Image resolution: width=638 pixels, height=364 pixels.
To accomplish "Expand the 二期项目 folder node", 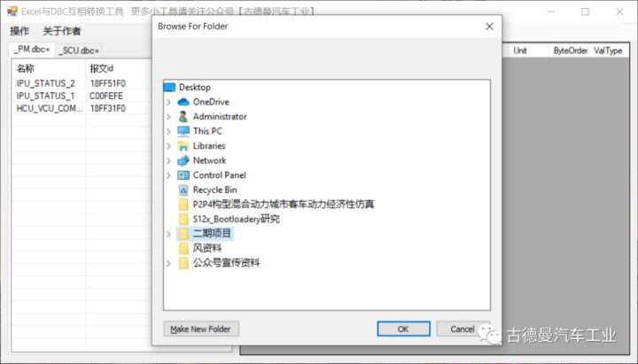I will (168, 234).
